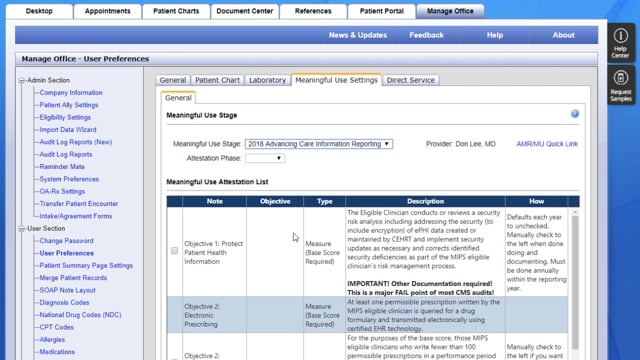640x360 pixels.
Task: Click the Objective column header
Action: pos(275,201)
